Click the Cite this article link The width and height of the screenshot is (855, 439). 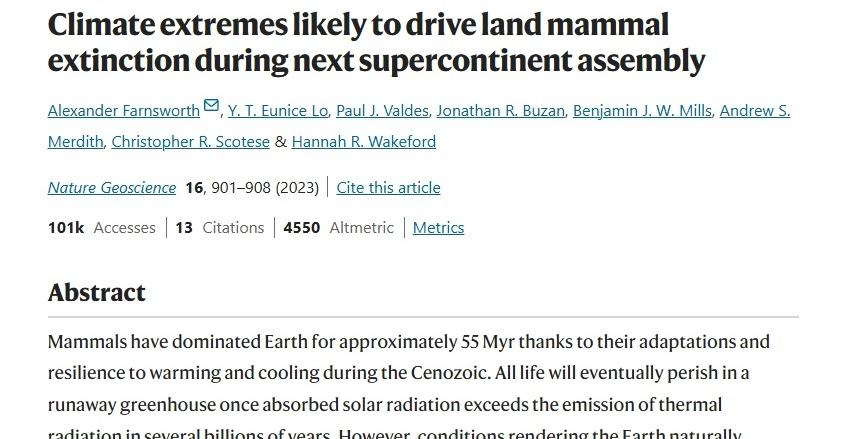click(388, 188)
